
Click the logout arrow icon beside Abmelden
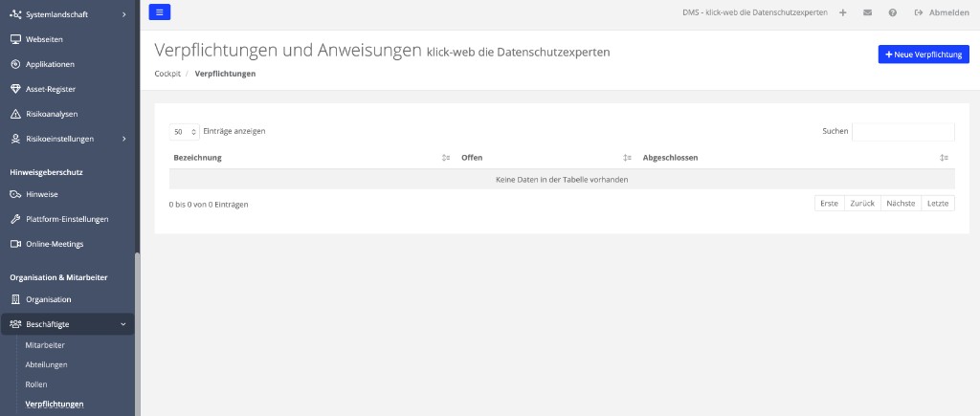click(x=919, y=12)
